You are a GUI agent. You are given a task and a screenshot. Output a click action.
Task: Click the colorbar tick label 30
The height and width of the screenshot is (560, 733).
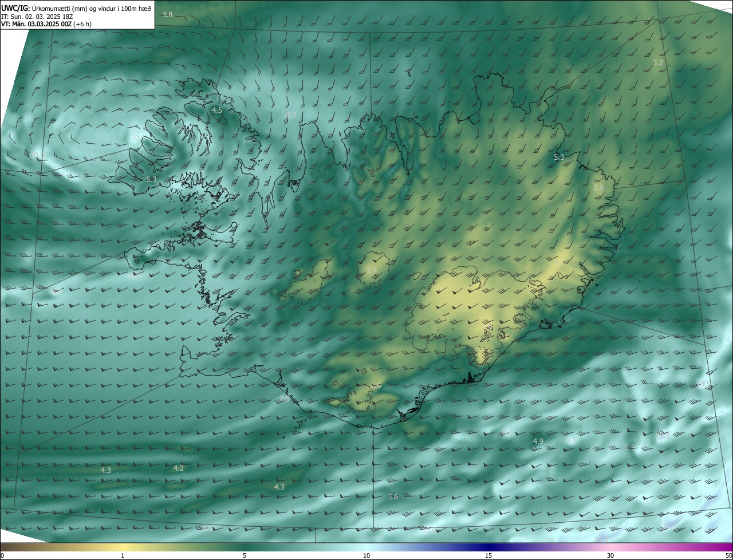click(x=610, y=555)
